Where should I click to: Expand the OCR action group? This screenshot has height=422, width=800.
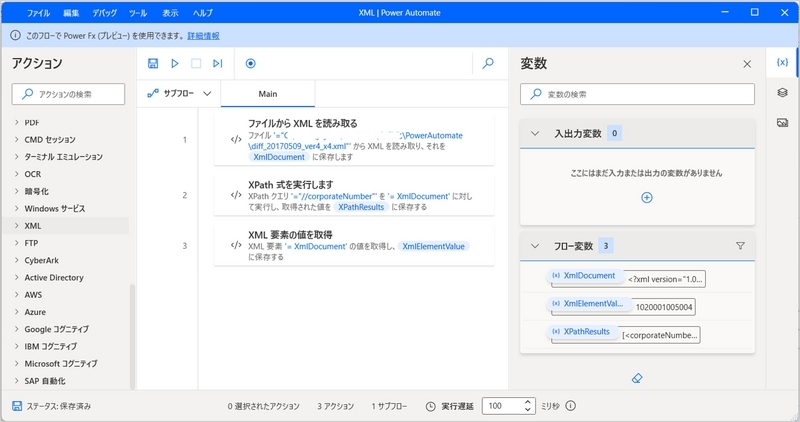point(16,174)
